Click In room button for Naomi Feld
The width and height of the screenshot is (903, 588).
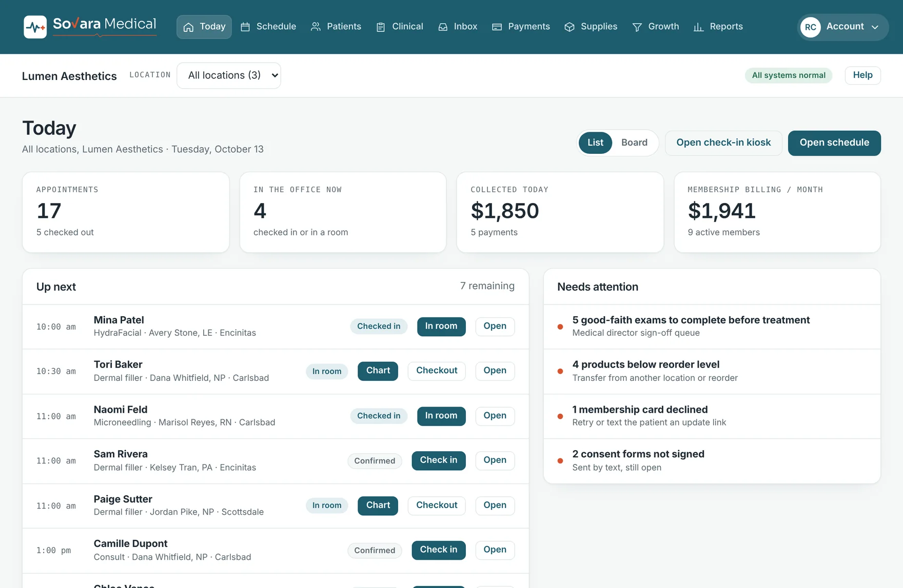click(441, 416)
